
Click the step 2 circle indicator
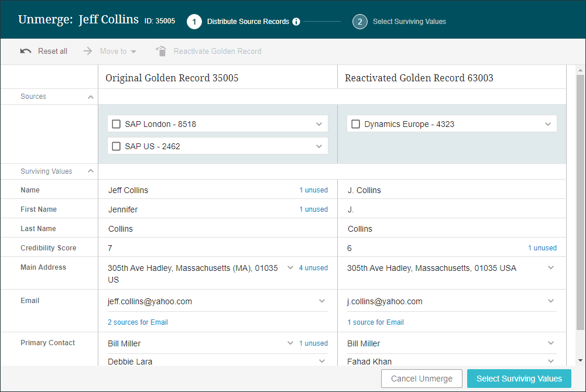coord(359,22)
